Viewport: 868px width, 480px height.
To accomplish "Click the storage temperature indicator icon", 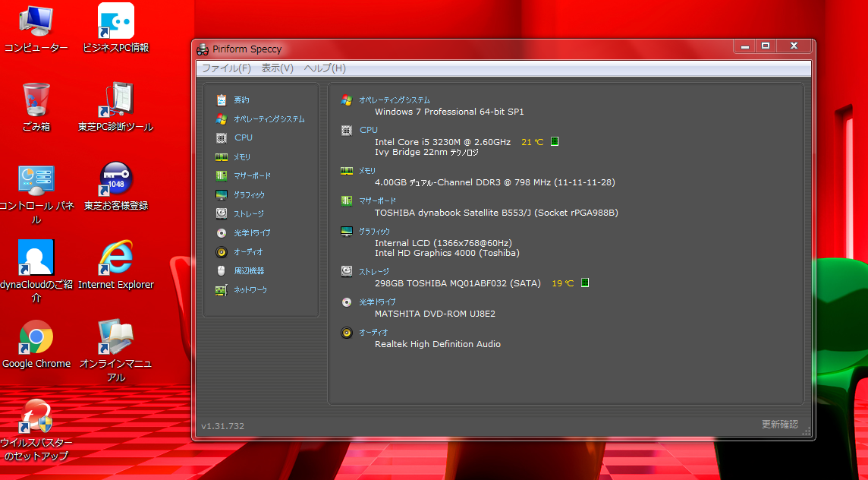I will [584, 283].
